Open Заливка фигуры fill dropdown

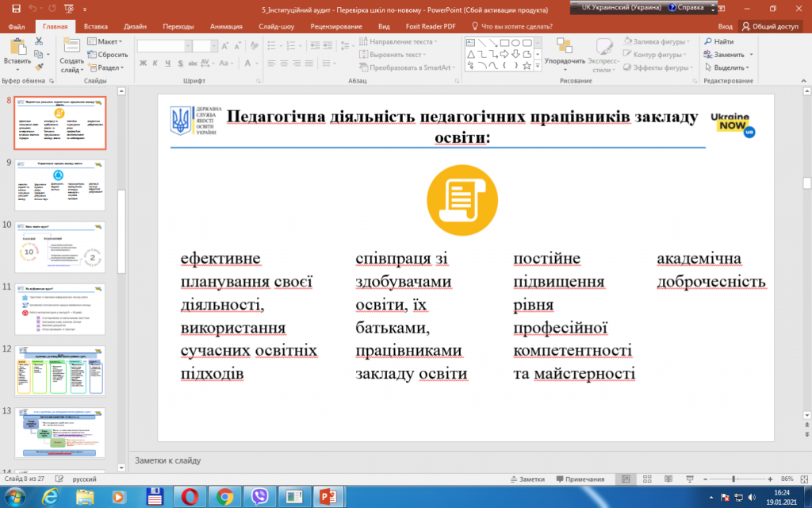pyautogui.click(x=657, y=41)
